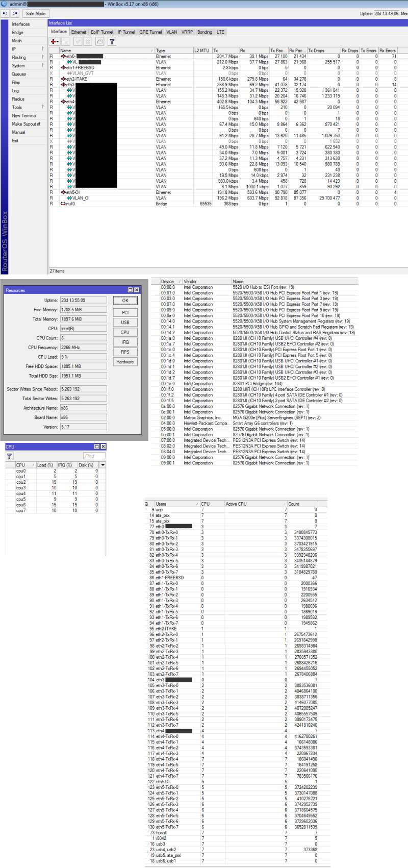
Task: Switch to the IP Tunnel tab
Action: (126, 32)
